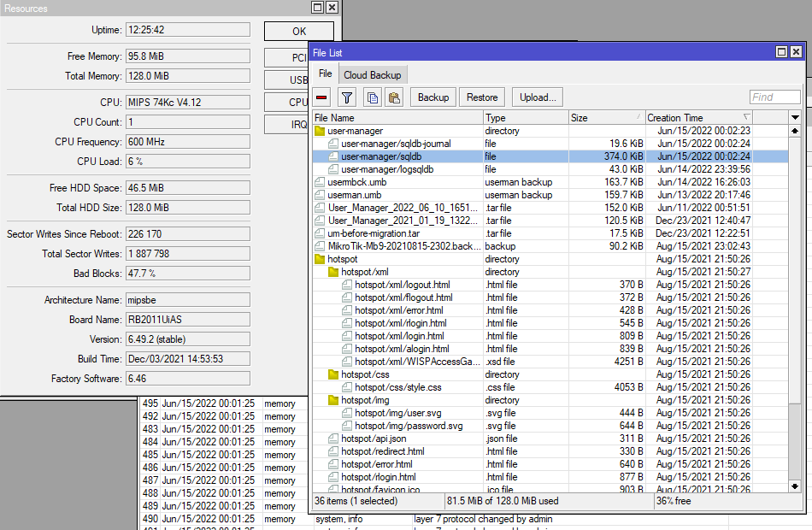Click file icon of hotspot/css/style.css
Viewport: 812px width, 530px height.
pos(347,387)
